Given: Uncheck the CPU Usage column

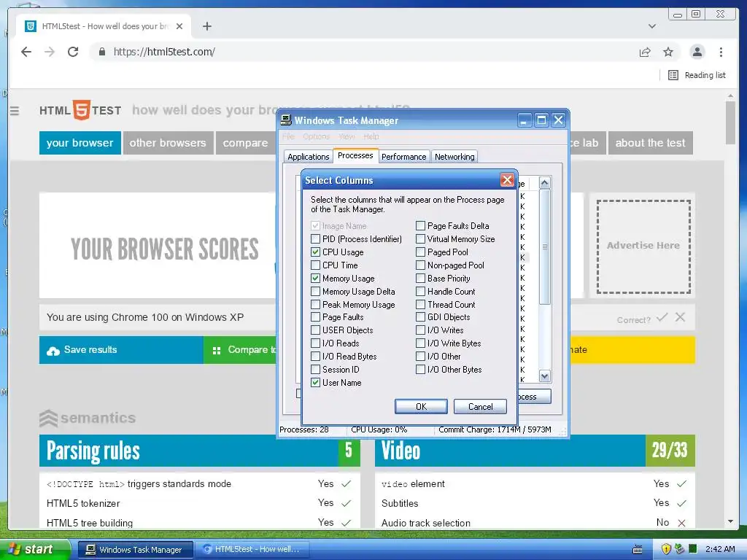Looking at the screenshot, I should coord(315,252).
